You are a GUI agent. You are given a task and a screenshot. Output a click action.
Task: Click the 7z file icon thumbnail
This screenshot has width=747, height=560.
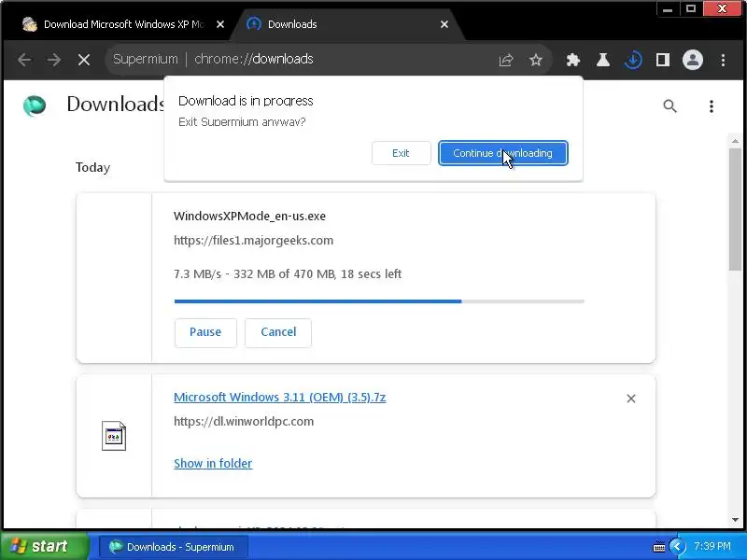click(114, 436)
